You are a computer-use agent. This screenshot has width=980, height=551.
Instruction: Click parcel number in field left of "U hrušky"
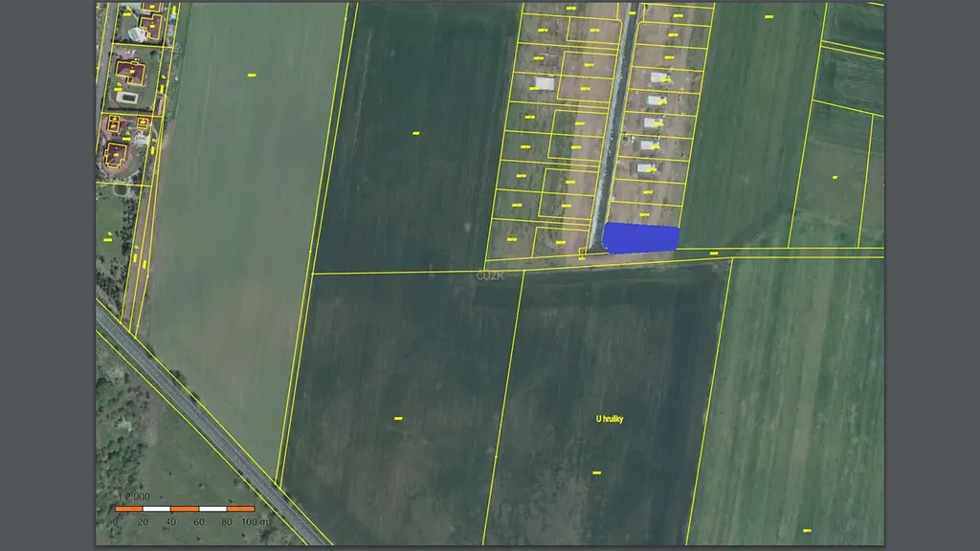[x=398, y=419]
